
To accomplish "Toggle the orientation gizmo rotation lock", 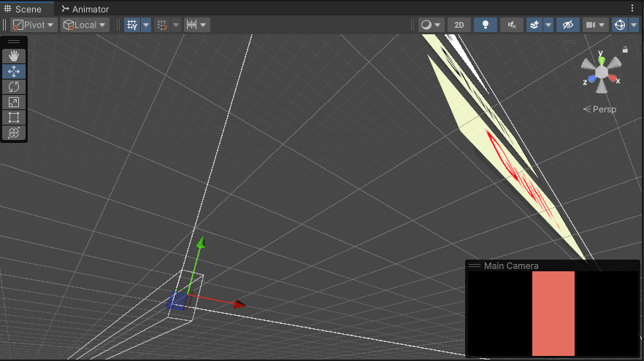I will pyautogui.click(x=625, y=50).
